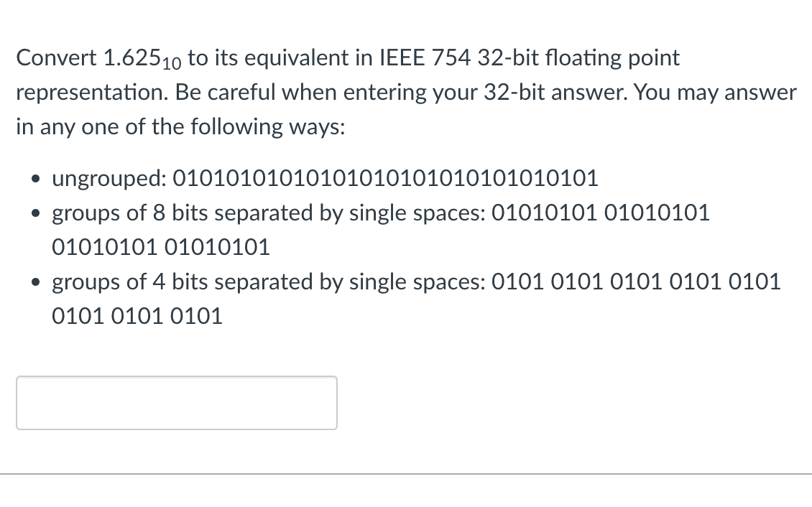Click the ungrouped 32-bit example string
812x507 pixels.
385,178
